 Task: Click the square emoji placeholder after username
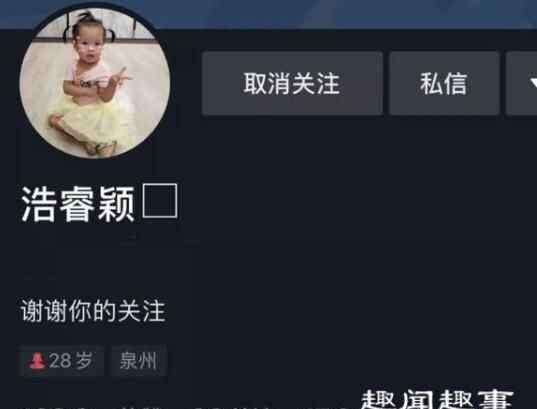click(x=160, y=201)
